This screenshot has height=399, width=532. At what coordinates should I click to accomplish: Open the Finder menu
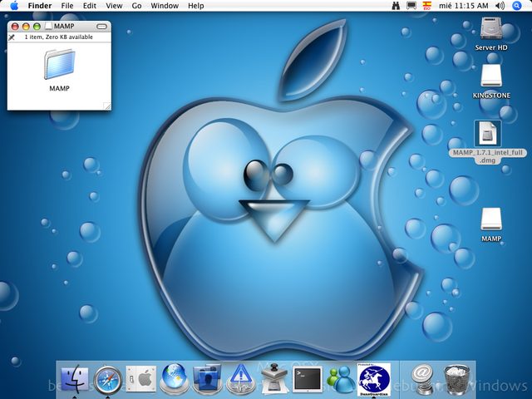click(40, 6)
